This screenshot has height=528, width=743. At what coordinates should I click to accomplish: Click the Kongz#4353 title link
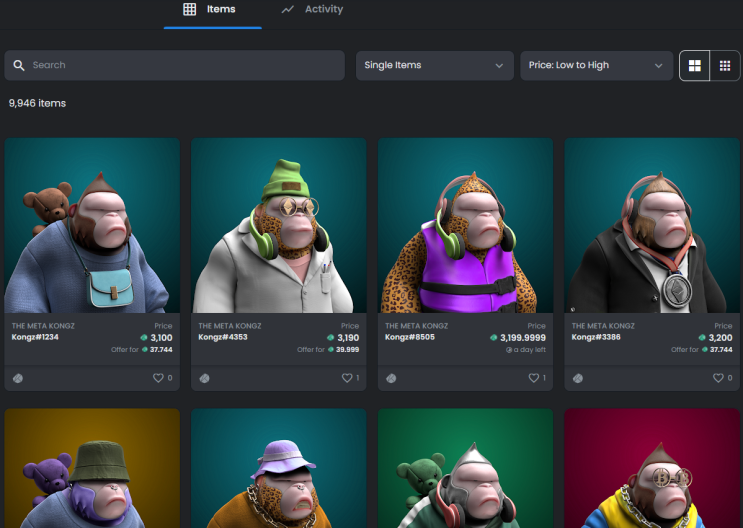(x=223, y=337)
